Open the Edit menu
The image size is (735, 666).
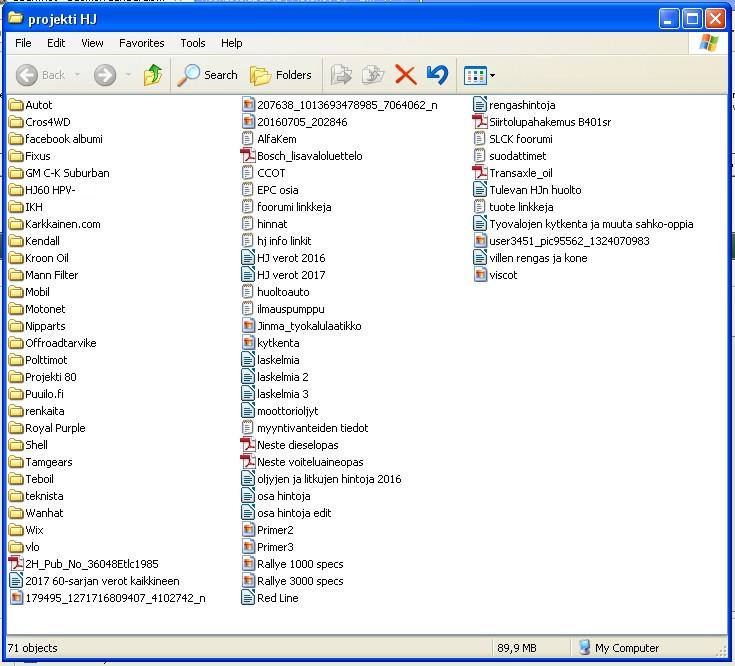click(x=56, y=43)
